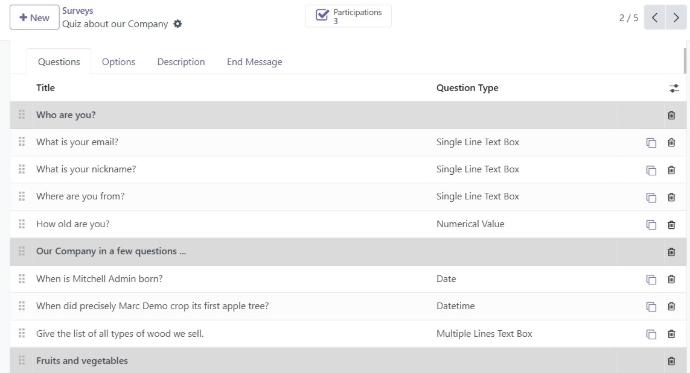Viewport: 690px width, 373px height.
Task: Open 'Give the list of all types of wood' question
Action: 120,333
